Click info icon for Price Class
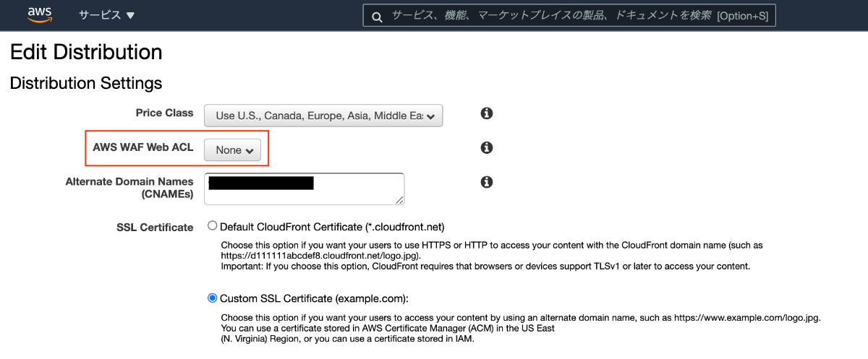This screenshot has width=868, height=359. point(487,113)
